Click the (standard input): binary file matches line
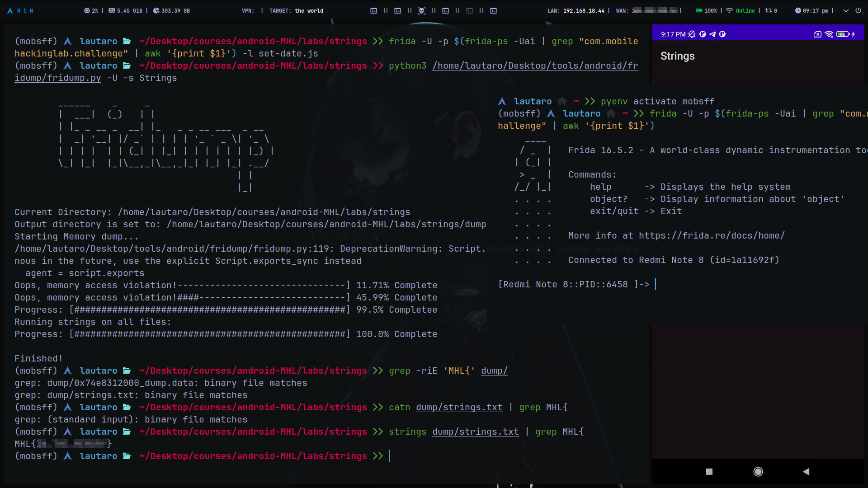The width and height of the screenshot is (868, 488). (131, 419)
